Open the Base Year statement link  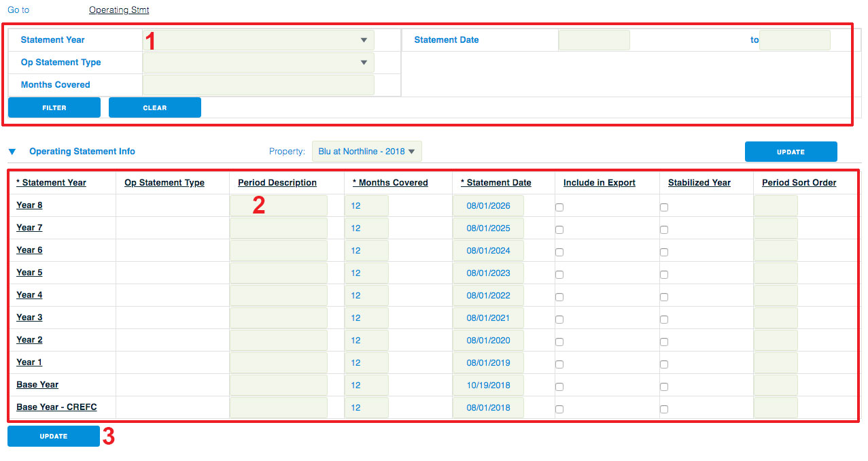(37, 385)
